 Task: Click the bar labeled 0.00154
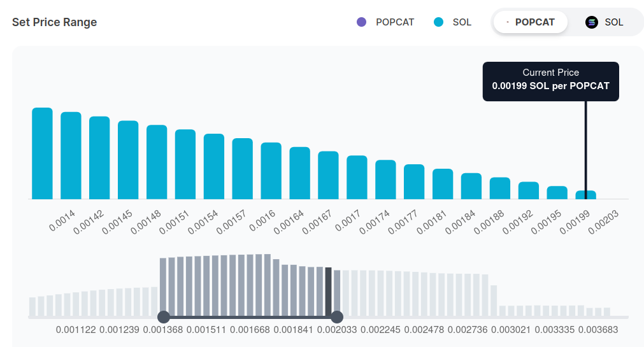(214, 166)
